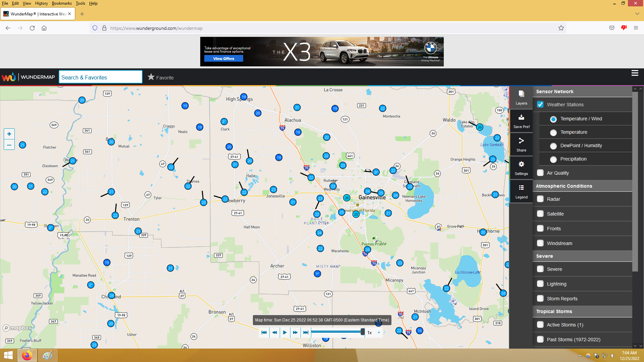Uncheck the Weather Stations checkbox
The width and height of the screenshot is (644, 362).
(x=540, y=105)
